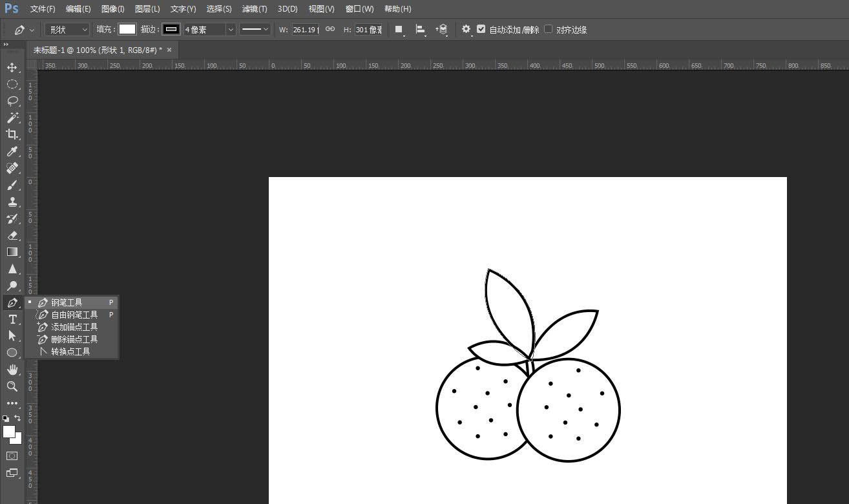Screen dimensions: 849x504
Task: Select the Healing Brush tool
Action: click(x=12, y=168)
